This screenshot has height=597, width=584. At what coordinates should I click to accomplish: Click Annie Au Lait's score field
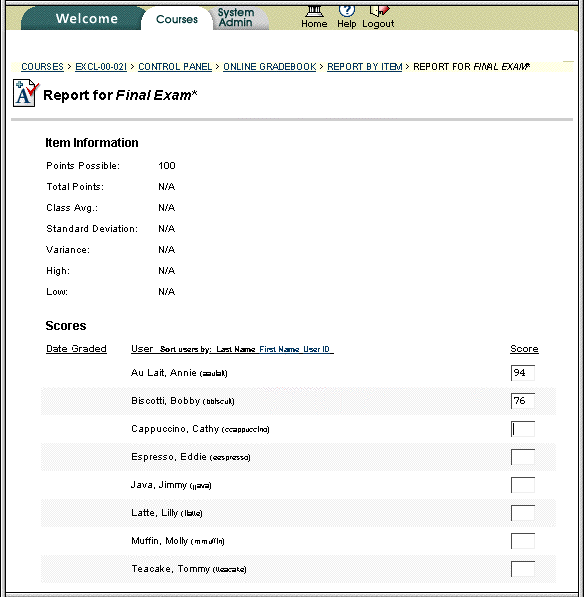(523, 373)
